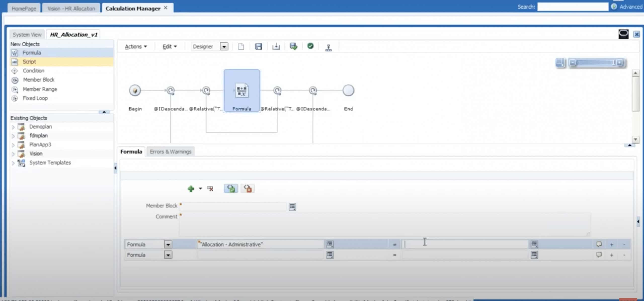Select Script under New Objects

[29, 62]
